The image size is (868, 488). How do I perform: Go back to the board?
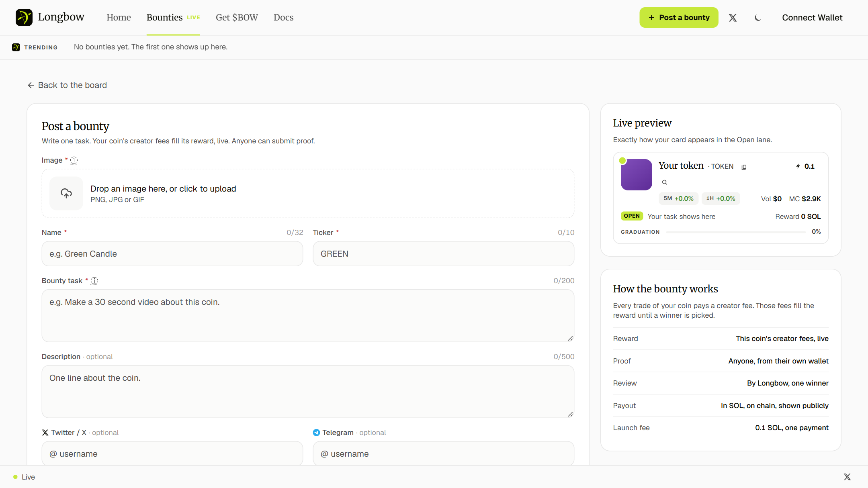[67, 85]
